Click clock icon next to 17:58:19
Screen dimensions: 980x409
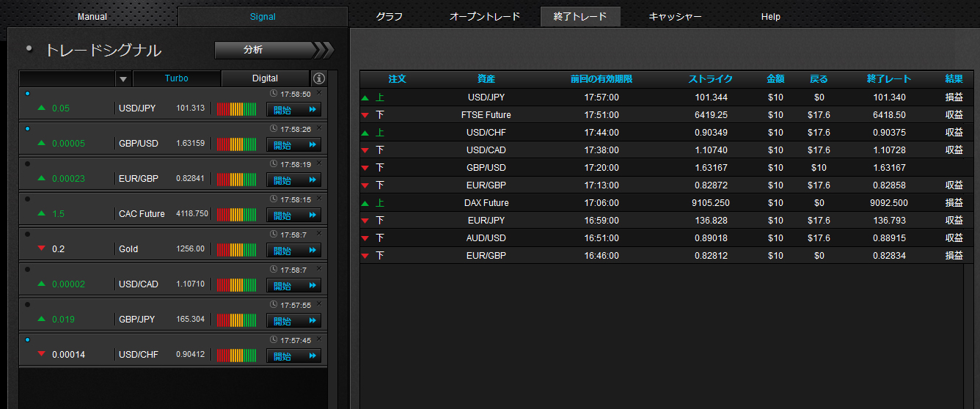coord(274,164)
